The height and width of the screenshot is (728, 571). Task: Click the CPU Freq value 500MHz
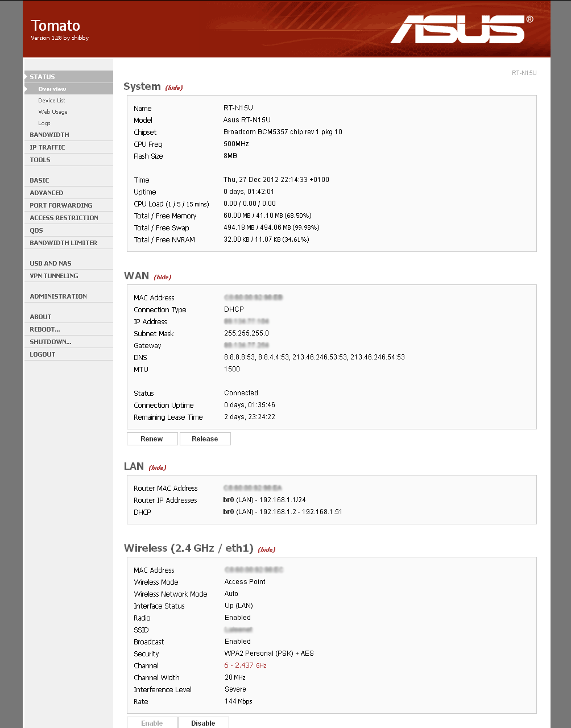[x=236, y=144]
